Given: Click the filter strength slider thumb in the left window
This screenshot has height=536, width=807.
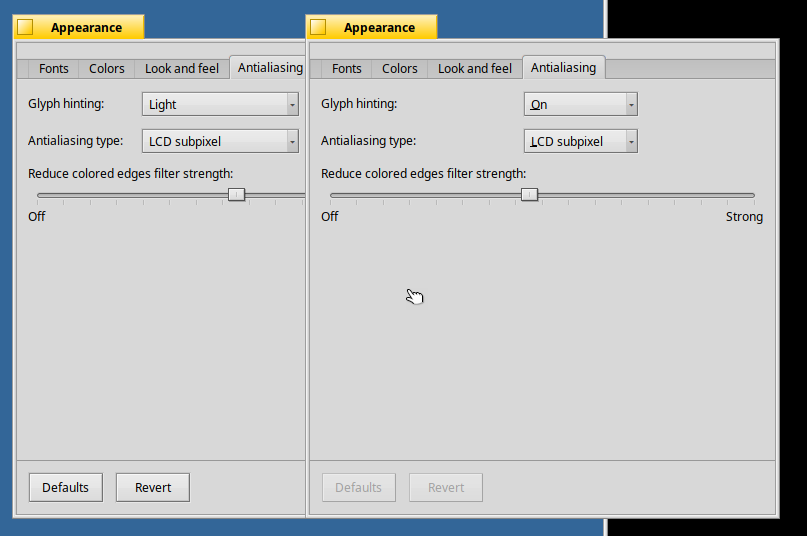Looking at the screenshot, I should [236, 195].
